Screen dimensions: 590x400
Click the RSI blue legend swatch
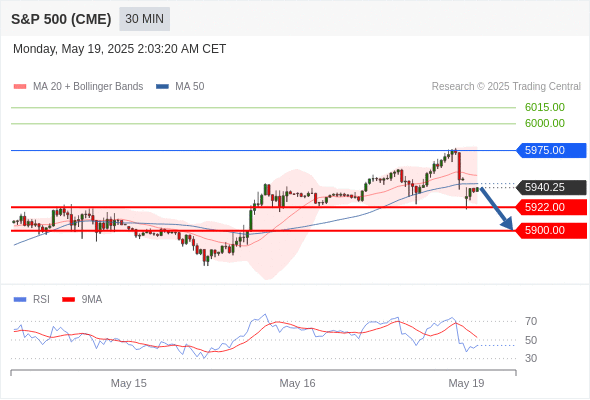[20, 300]
